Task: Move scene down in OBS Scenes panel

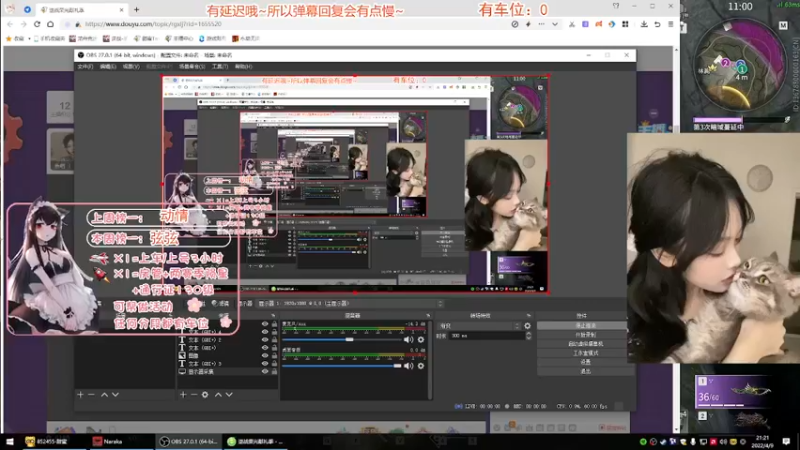Action: point(115,394)
